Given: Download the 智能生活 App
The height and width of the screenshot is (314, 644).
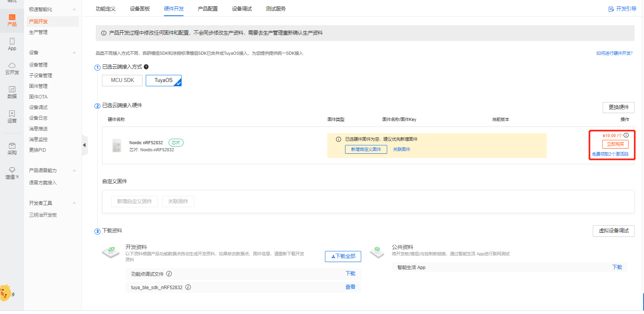Looking at the screenshot, I should (617, 268).
